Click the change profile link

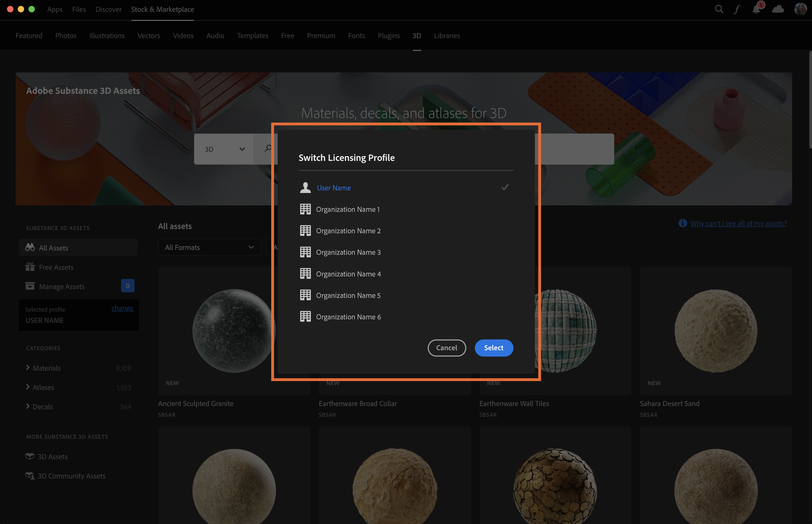[x=122, y=308]
